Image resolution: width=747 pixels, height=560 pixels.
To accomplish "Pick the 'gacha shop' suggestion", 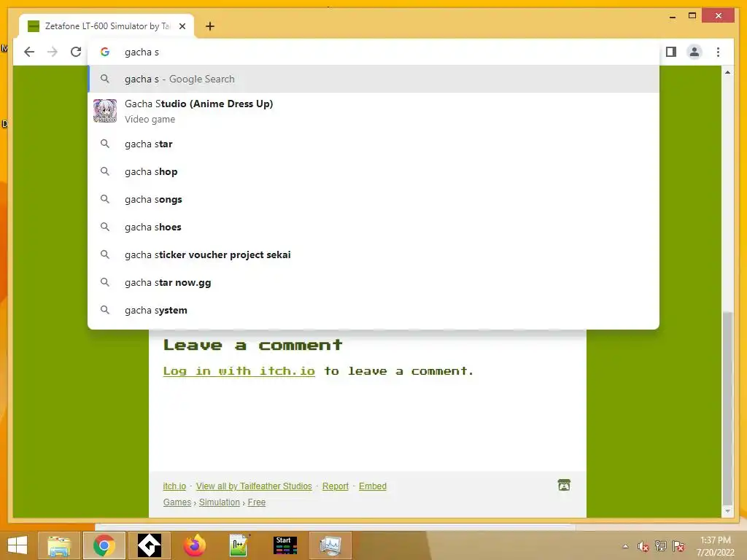I will [x=373, y=171].
